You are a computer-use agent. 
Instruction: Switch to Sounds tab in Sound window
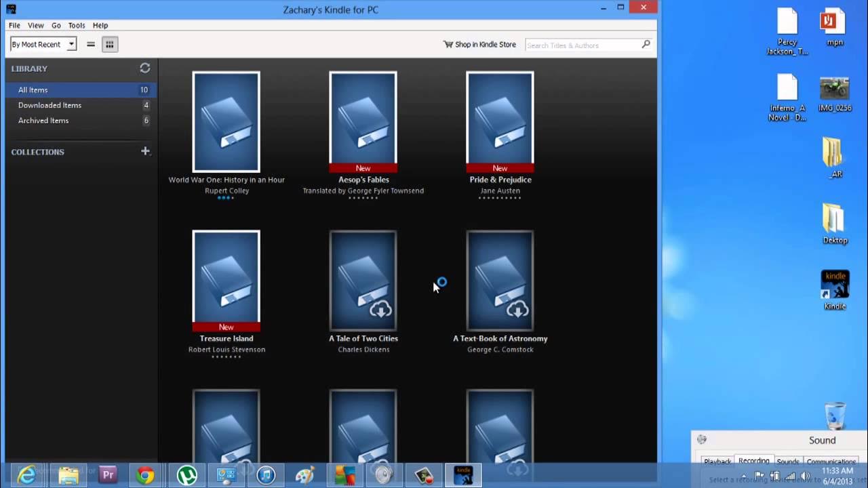coord(787,462)
